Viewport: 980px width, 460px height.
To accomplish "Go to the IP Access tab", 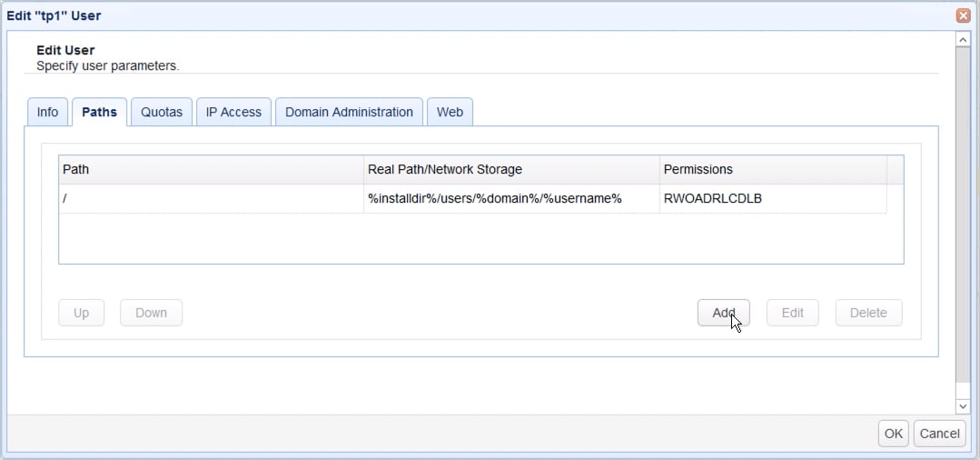I will pos(233,112).
